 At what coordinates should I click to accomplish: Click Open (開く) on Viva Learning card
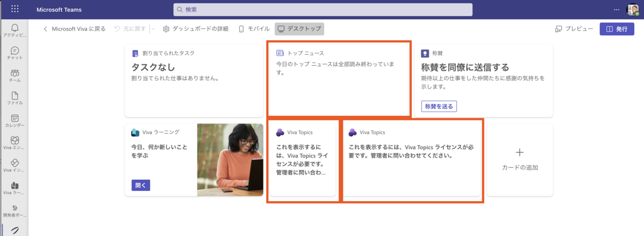tap(141, 185)
